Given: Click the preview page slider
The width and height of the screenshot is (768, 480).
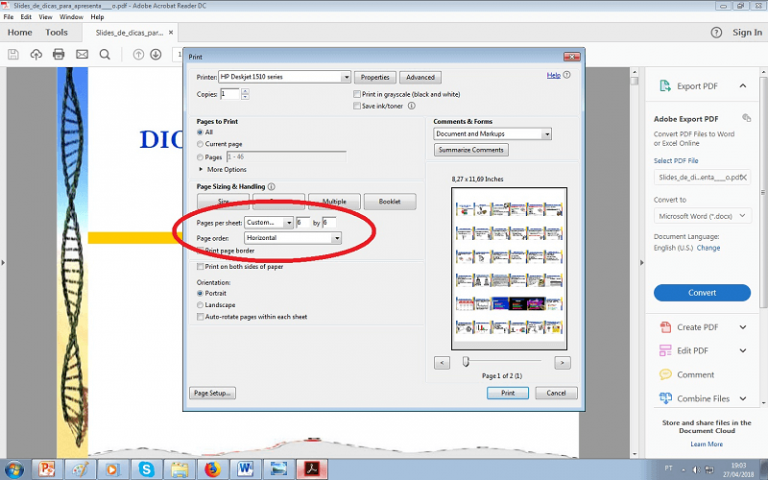Looking at the screenshot, I should coord(466,362).
